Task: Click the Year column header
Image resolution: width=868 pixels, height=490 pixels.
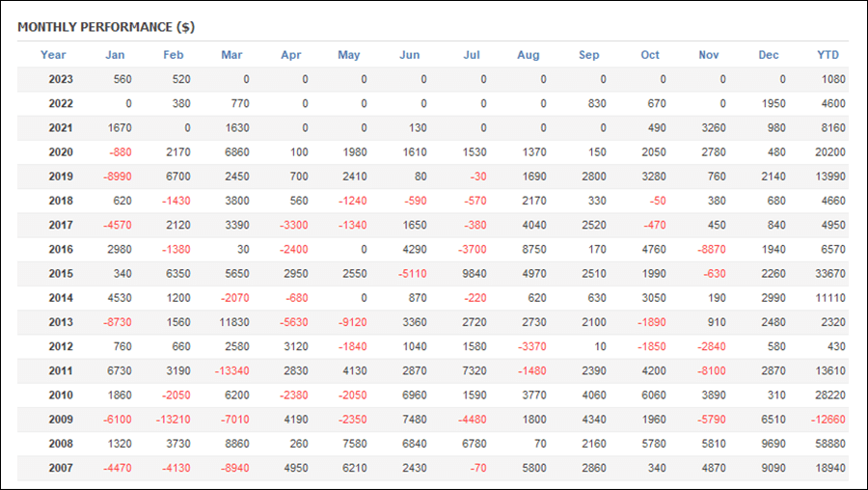Action: coord(53,55)
